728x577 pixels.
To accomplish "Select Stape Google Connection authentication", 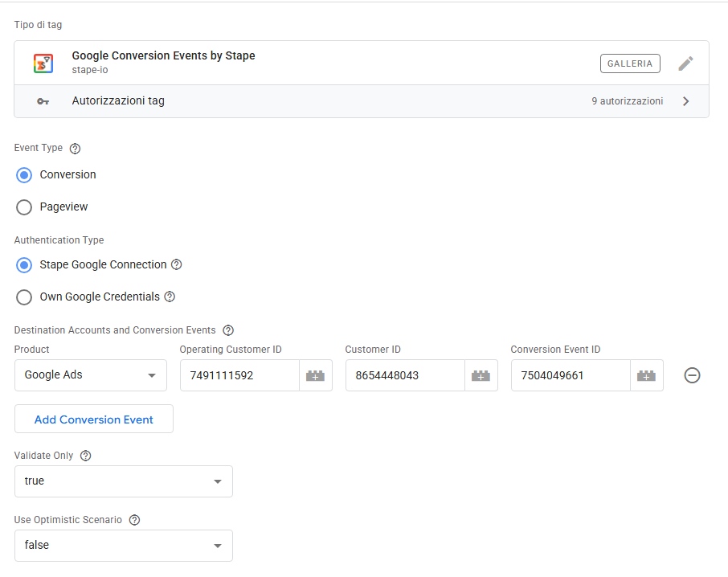I will (25, 265).
